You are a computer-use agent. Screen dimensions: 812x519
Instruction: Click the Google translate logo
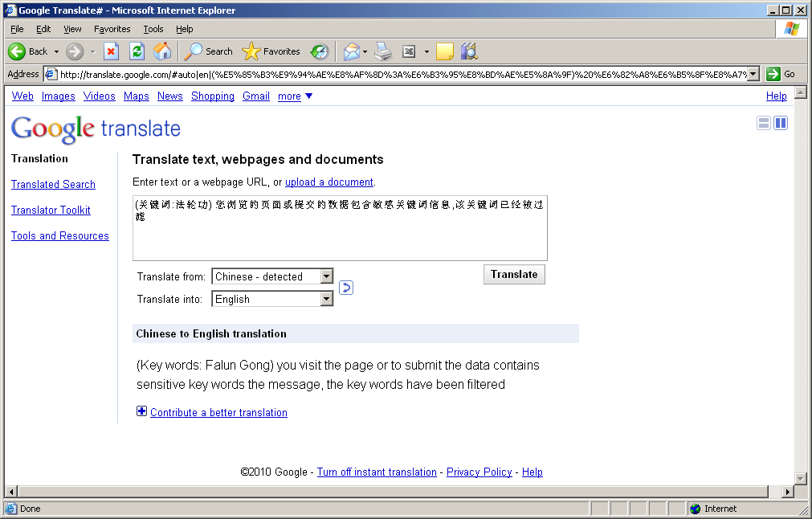(x=96, y=129)
